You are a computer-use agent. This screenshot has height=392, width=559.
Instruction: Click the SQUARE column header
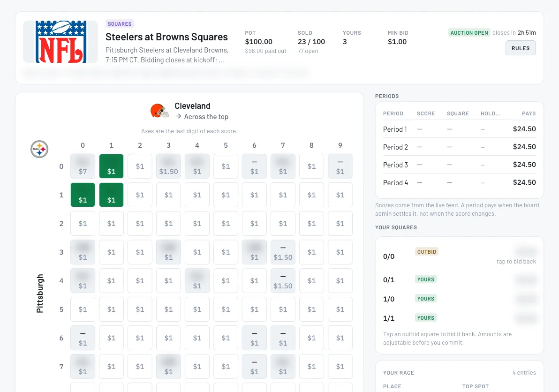click(x=458, y=113)
